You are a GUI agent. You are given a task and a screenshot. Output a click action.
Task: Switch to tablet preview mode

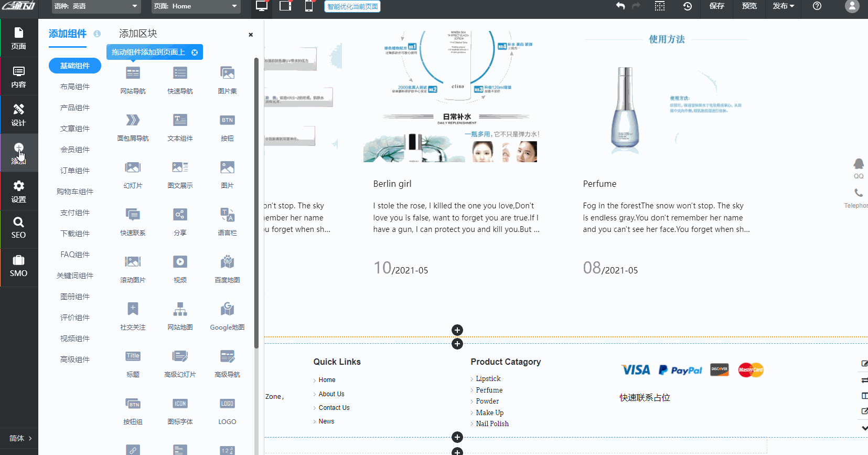point(285,6)
